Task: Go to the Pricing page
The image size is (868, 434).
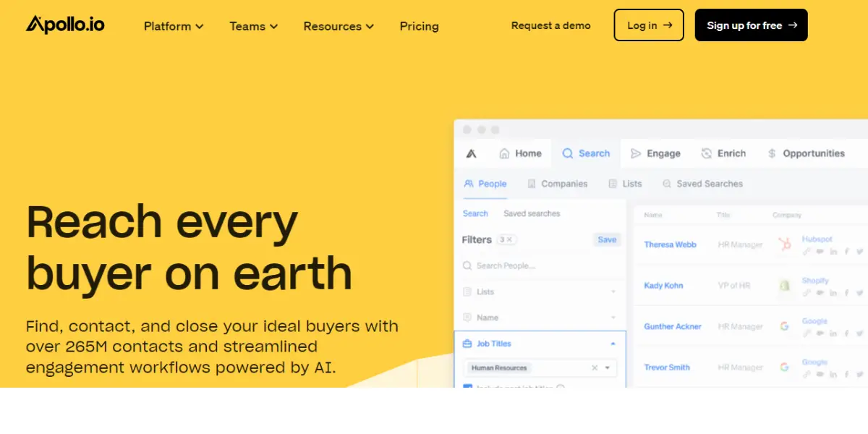Action: [419, 26]
